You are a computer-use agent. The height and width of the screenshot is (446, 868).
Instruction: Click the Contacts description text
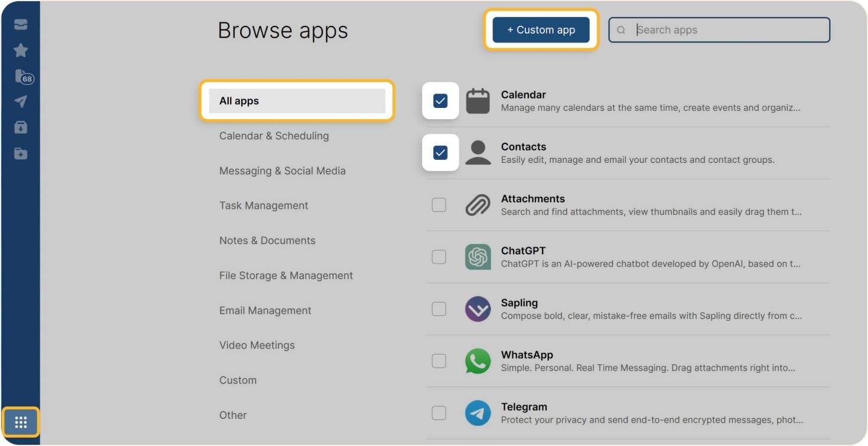click(637, 160)
